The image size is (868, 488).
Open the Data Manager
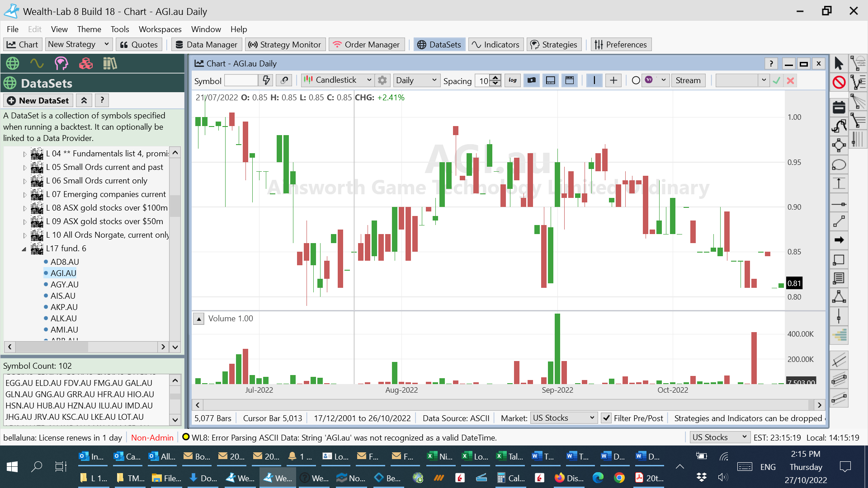[x=206, y=44]
